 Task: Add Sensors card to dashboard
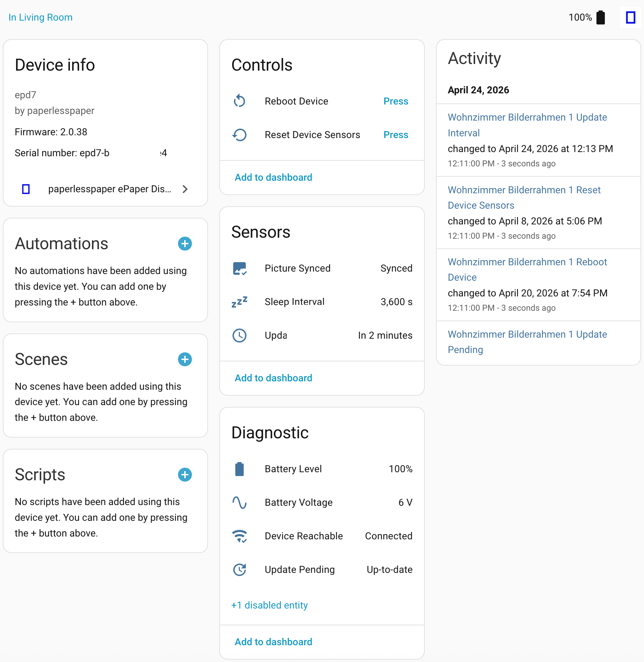click(x=273, y=378)
